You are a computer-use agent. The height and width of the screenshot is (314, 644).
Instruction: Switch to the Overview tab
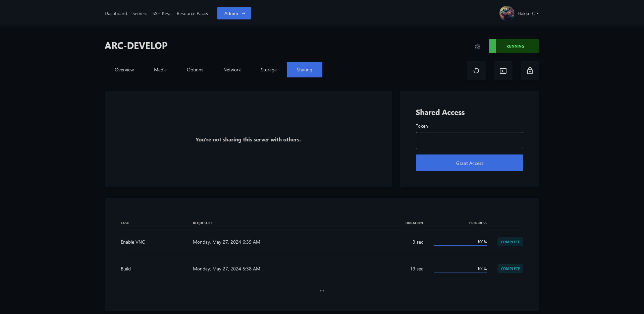[124, 70]
